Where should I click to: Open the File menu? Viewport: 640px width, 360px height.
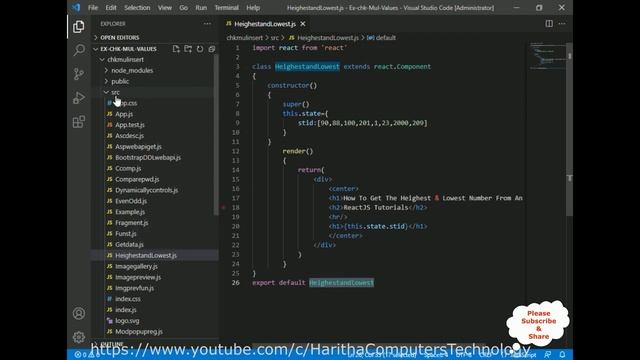93,8
